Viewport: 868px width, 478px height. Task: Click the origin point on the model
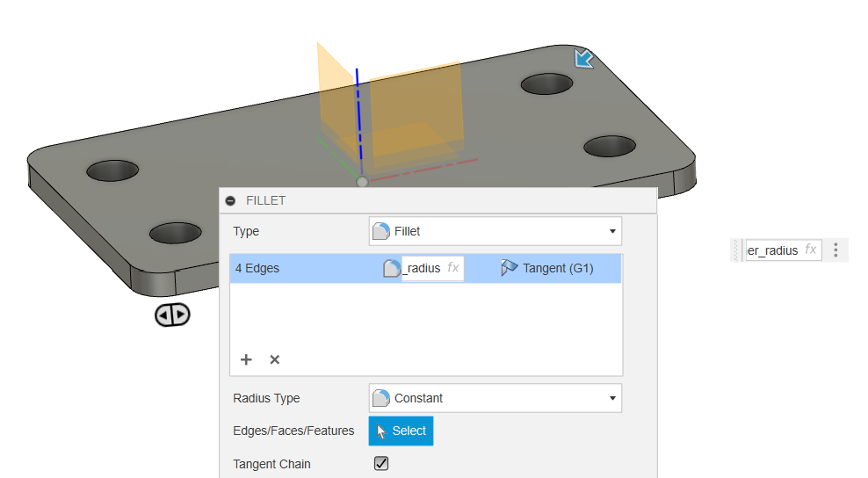click(x=362, y=182)
